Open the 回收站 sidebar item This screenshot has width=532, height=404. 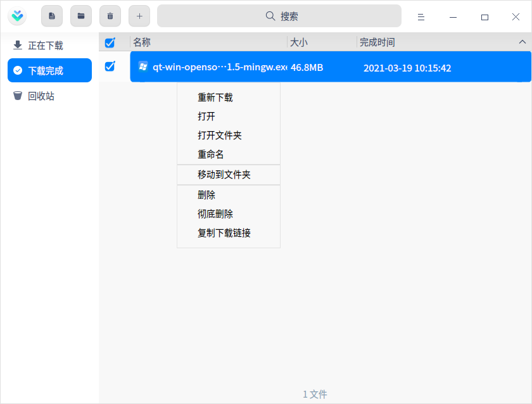[x=49, y=96]
